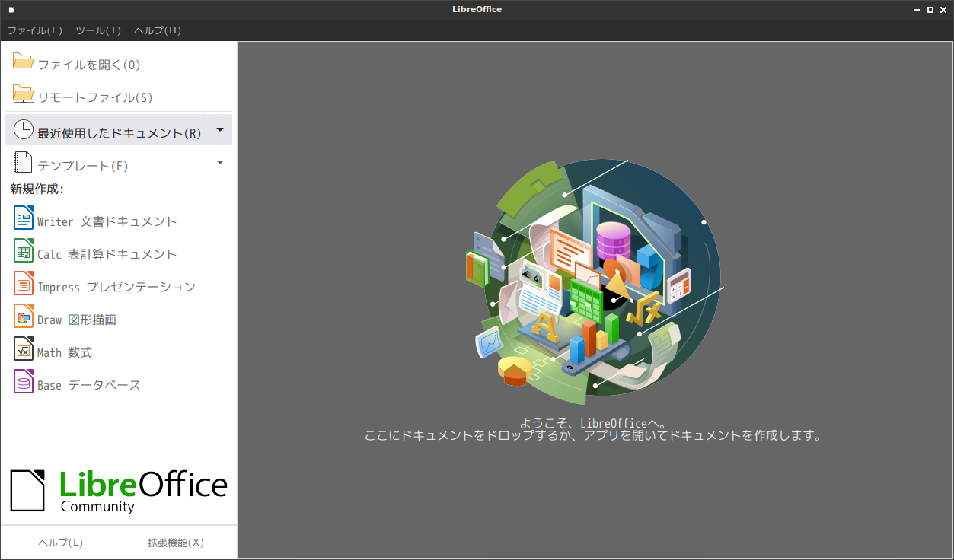954x560 pixels.
Task: Open the ヘルプ(H) menu
Action: click(158, 30)
